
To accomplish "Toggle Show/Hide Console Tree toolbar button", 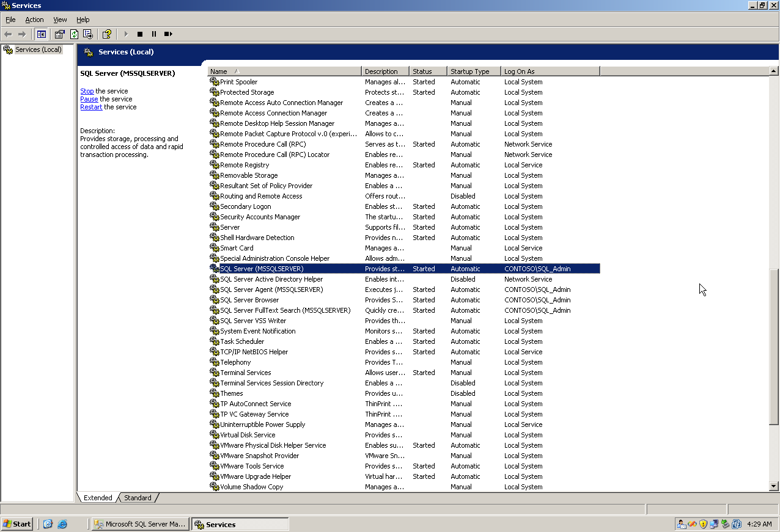I will (42, 34).
